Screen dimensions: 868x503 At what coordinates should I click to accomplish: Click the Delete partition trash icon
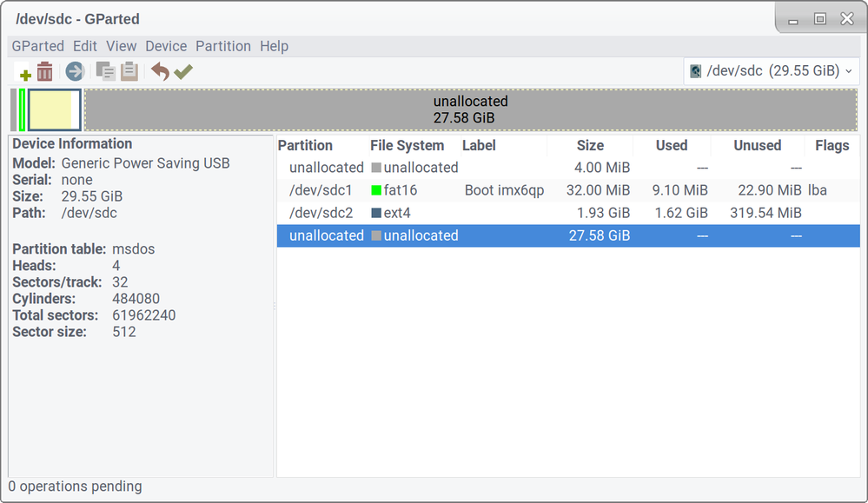coord(45,71)
